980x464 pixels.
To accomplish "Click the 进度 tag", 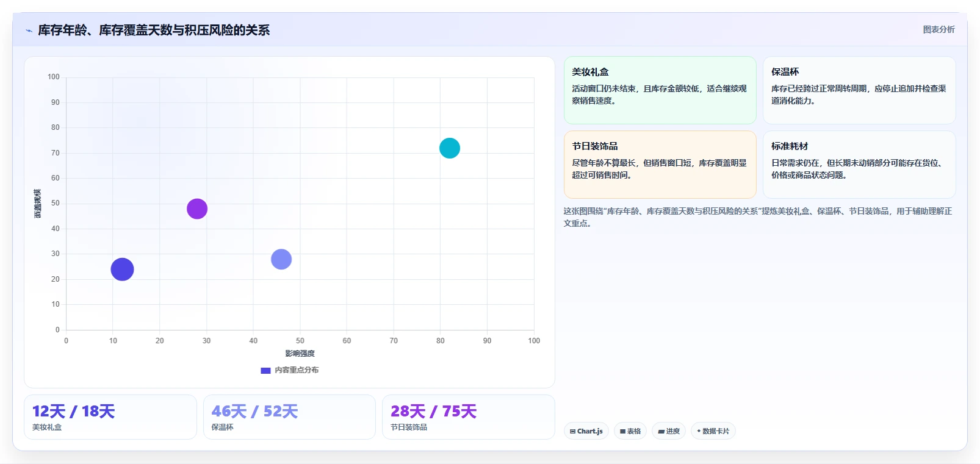I will (x=669, y=431).
